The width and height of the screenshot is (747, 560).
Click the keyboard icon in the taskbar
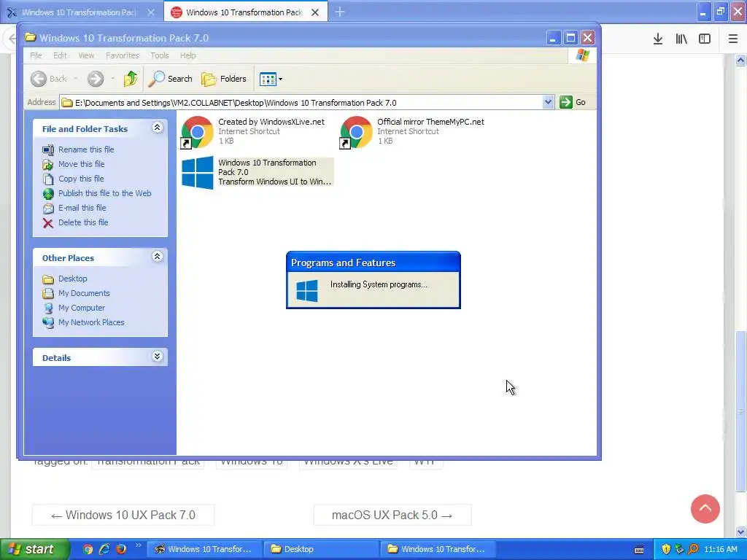coord(639,550)
